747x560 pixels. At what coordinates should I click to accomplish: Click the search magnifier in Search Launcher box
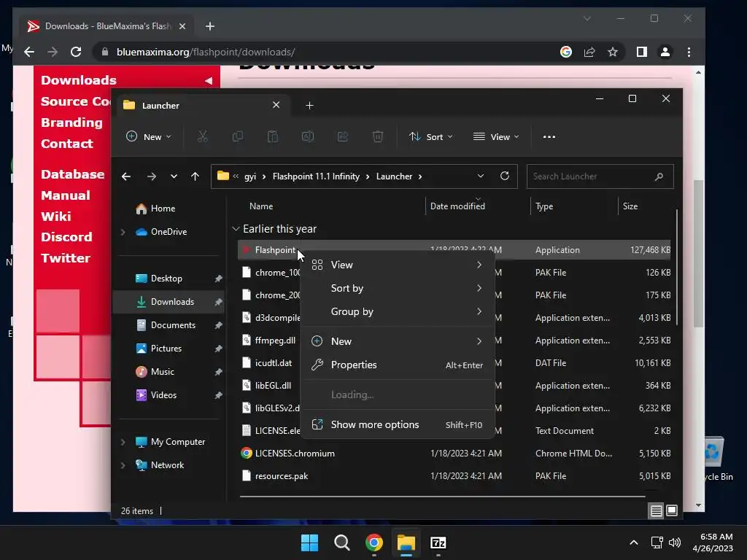click(x=659, y=176)
